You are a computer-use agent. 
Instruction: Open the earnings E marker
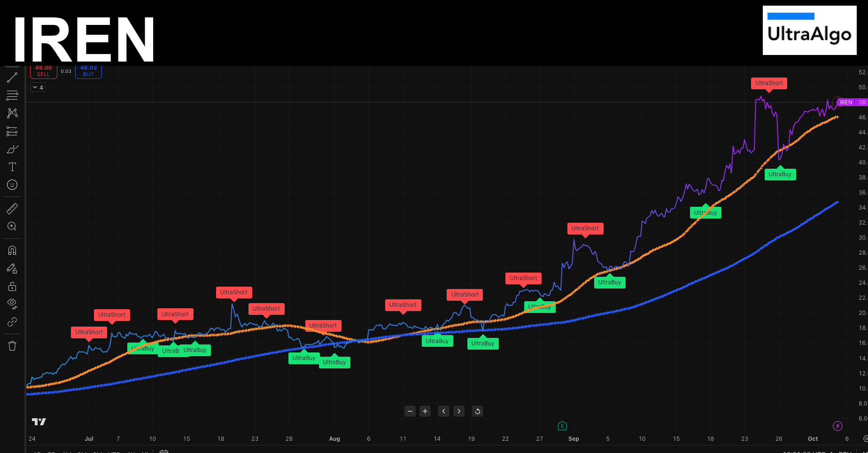click(562, 426)
